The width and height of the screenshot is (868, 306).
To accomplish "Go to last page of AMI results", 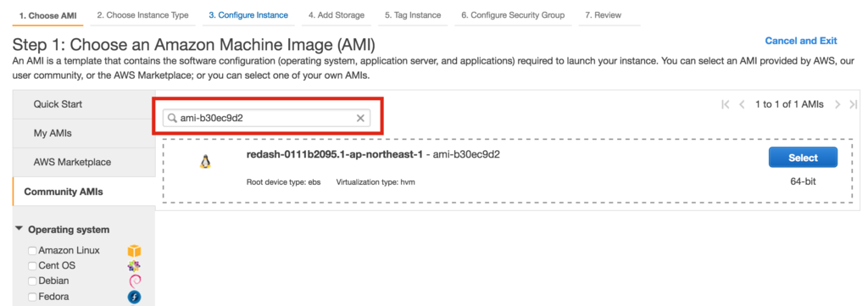I will (853, 104).
